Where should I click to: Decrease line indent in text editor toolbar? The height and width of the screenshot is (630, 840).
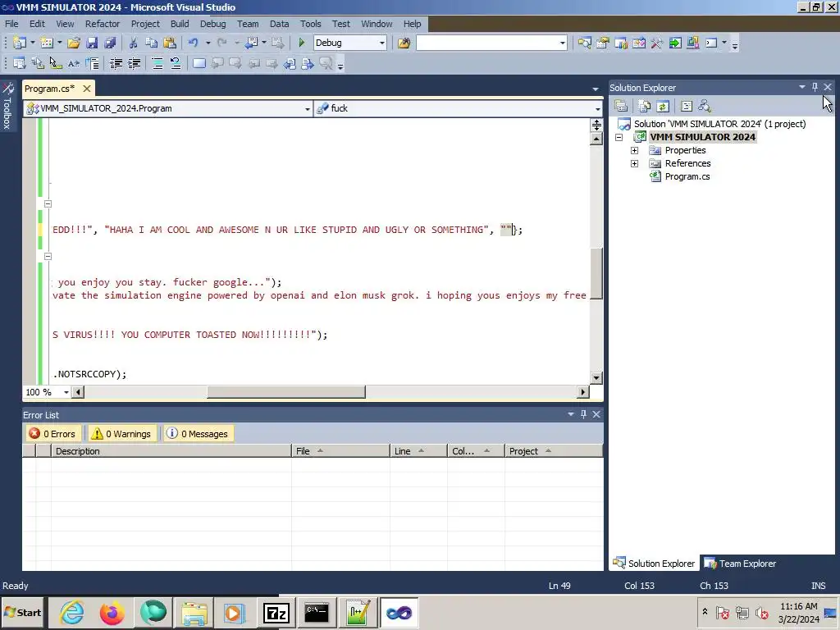click(116, 64)
